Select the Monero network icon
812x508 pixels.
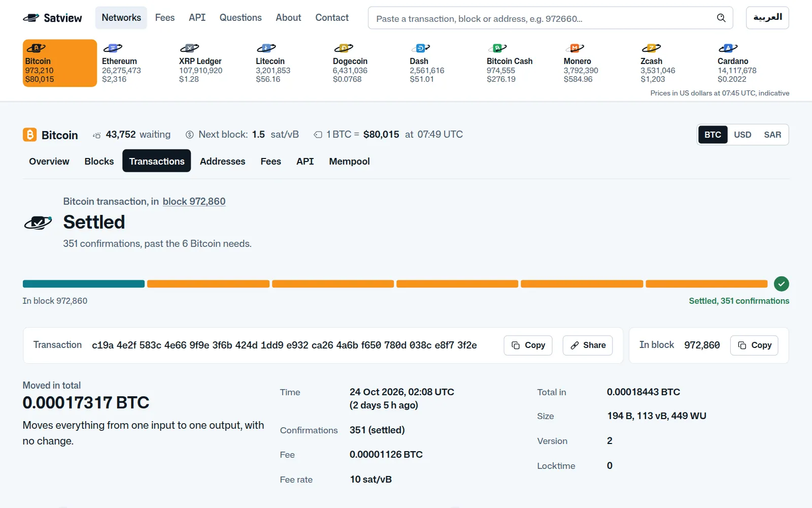click(x=574, y=48)
